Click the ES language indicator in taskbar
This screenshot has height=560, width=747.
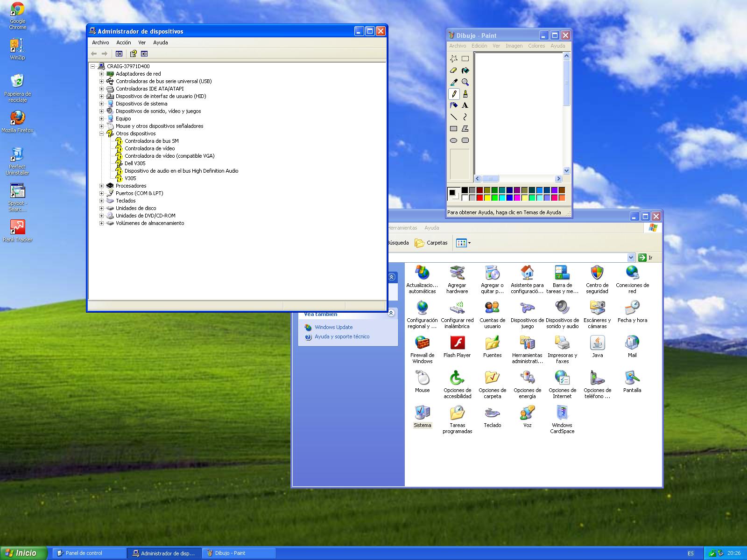pyautogui.click(x=691, y=553)
